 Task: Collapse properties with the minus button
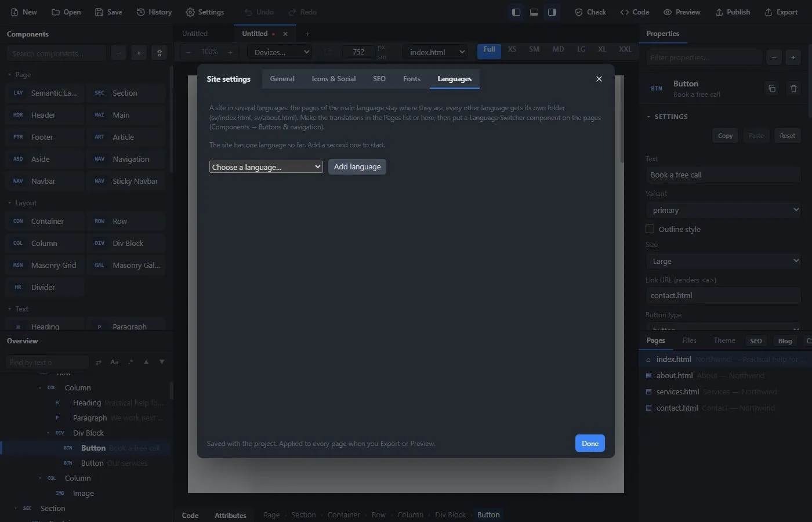[x=774, y=57]
